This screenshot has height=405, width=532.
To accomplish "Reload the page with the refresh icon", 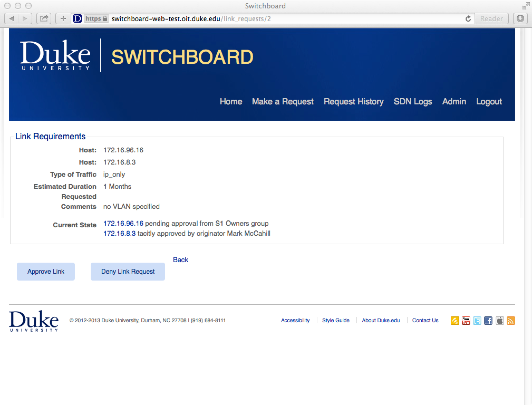I will click(468, 19).
